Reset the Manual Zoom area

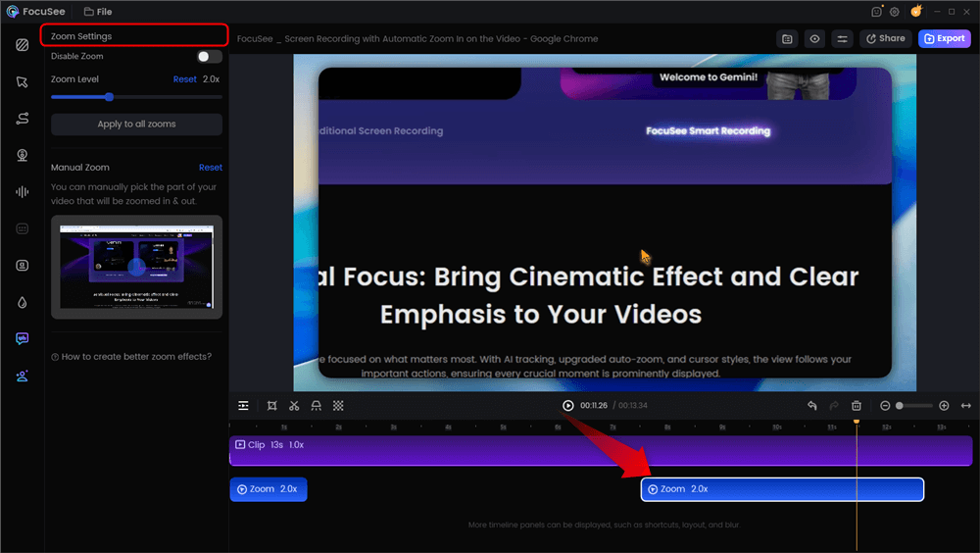(210, 168)
